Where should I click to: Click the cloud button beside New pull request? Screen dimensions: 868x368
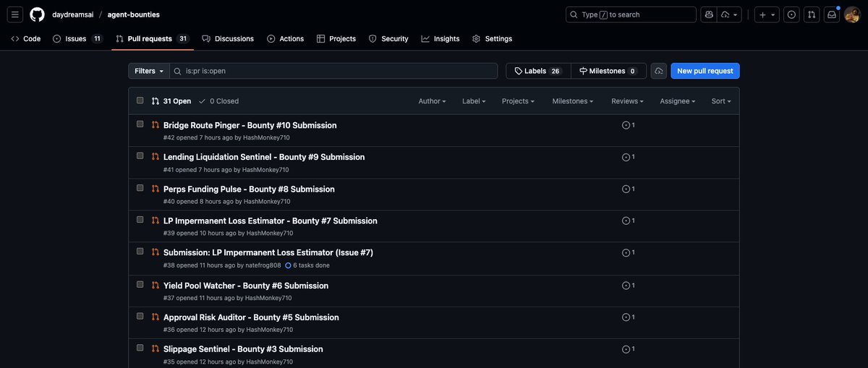[x=658, y=71]
